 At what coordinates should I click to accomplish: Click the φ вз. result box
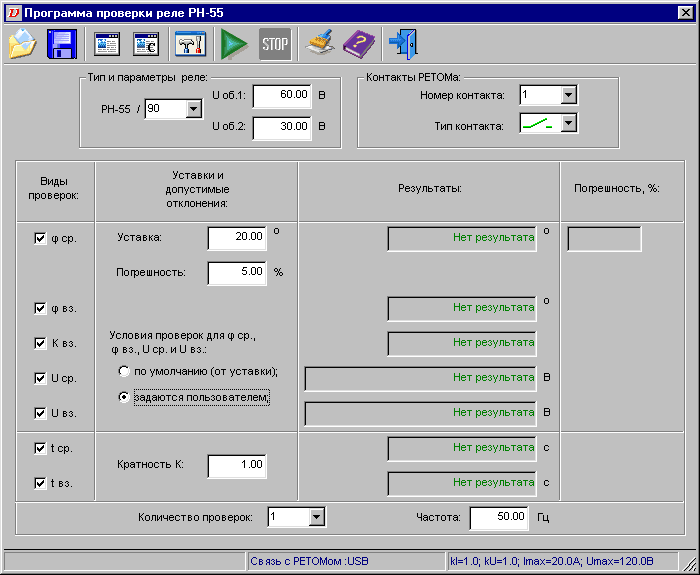(462, 308)
